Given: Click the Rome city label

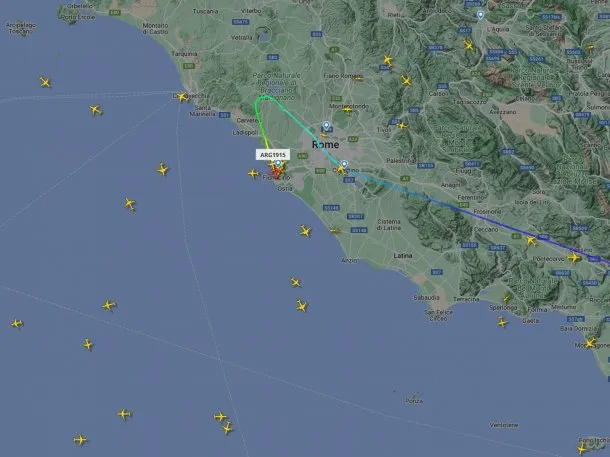Looking at the screenshot, I should click(x=325, y=145).
